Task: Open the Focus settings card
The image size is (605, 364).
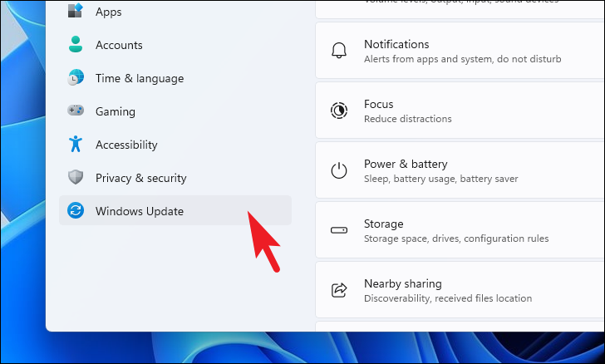Action: click(460, 111)
